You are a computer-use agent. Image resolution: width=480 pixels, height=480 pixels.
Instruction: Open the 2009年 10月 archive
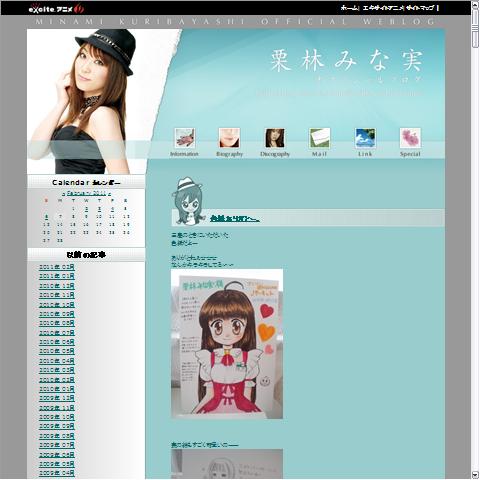pos(57,417)
